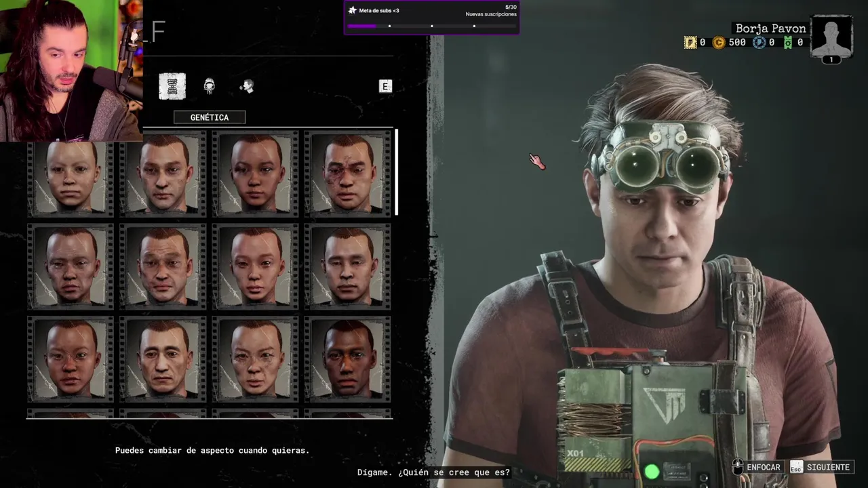Click the Nuevas suscripciones label
Screen dimensions: 868x488
(491, 14)
